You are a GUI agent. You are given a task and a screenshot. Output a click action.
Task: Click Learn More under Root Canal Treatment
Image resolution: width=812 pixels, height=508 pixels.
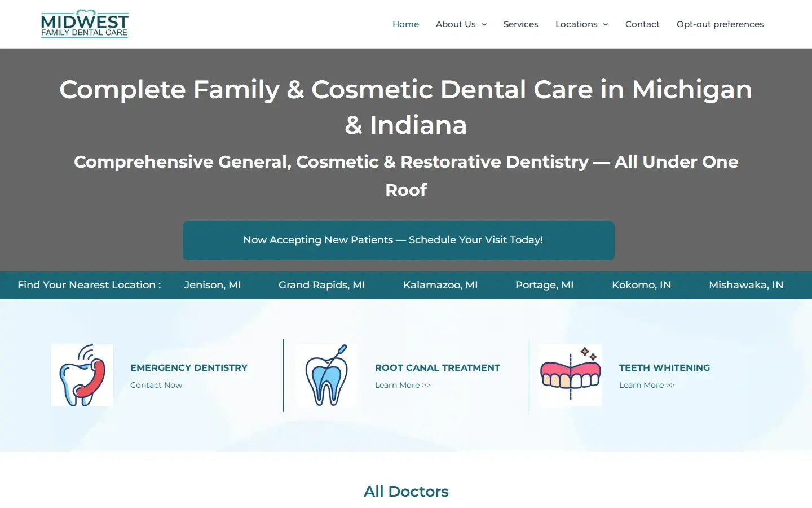pyautogui.click(x=403, y=385)
